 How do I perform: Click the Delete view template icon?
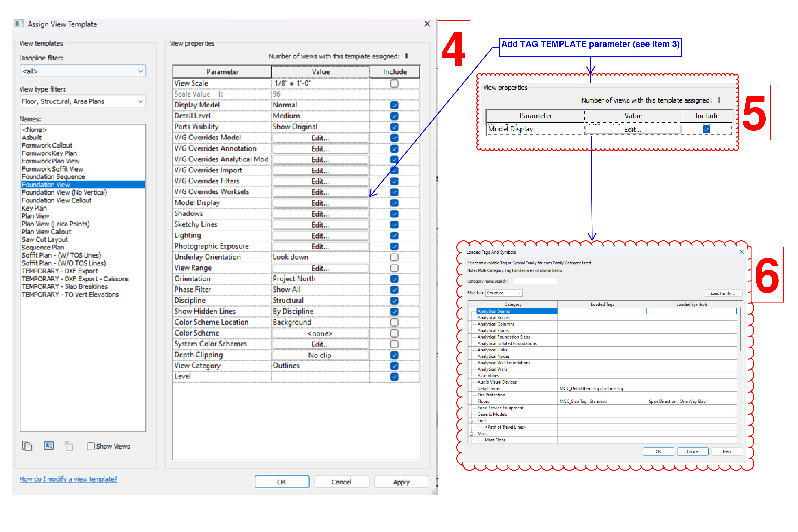(69, 446)
